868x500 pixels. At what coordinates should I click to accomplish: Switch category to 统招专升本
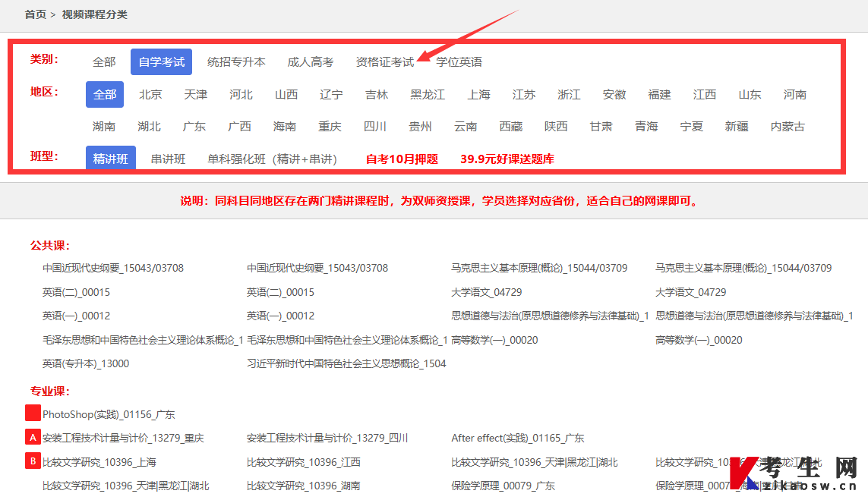click(x=236, y=62)
